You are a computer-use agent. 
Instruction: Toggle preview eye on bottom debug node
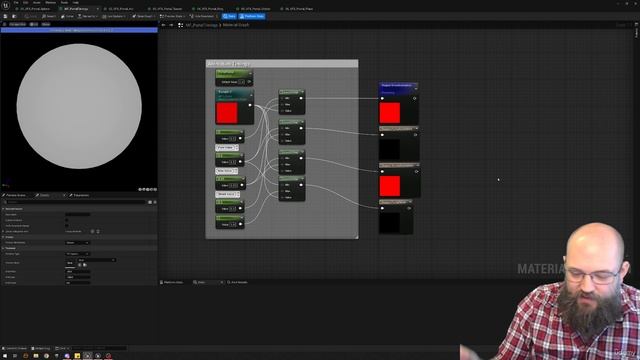[x=409, y=208]
